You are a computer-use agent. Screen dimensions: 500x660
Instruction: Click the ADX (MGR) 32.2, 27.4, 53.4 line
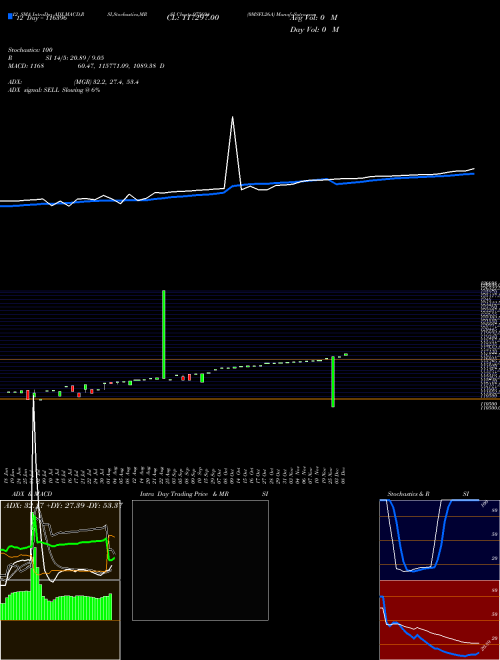click(73, 82)
